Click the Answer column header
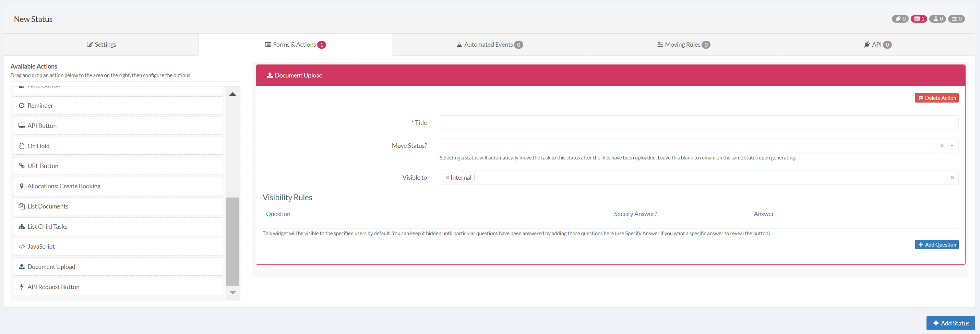The height and width of the screenshot is (334, 980). [764, 214]
